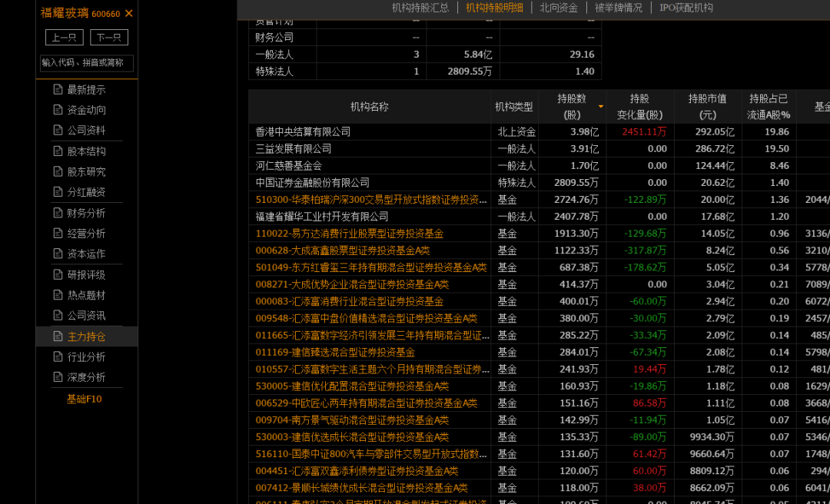Select 福建省耀华工业村开发有限公司 row name
Screen dimensions: 830x504
pyautogui.click(x=322, y=217)
